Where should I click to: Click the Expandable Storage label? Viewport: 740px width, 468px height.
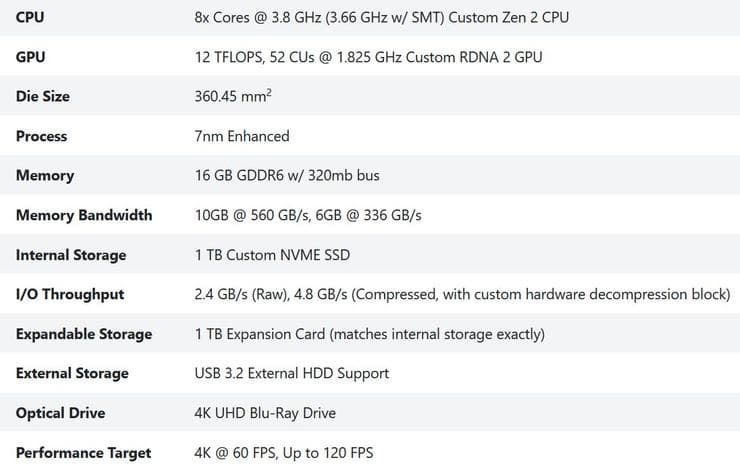tap(84, 334)
